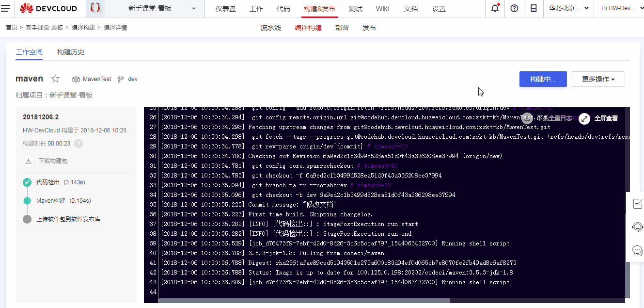Open the customer support headset icon
The width and height of the screenshot is (644, 308).
638,227
